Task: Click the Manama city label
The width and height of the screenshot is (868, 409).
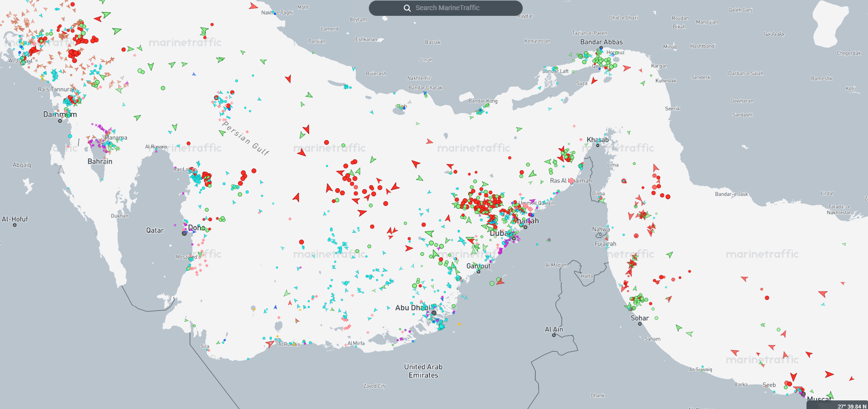Action: point(116,138)
